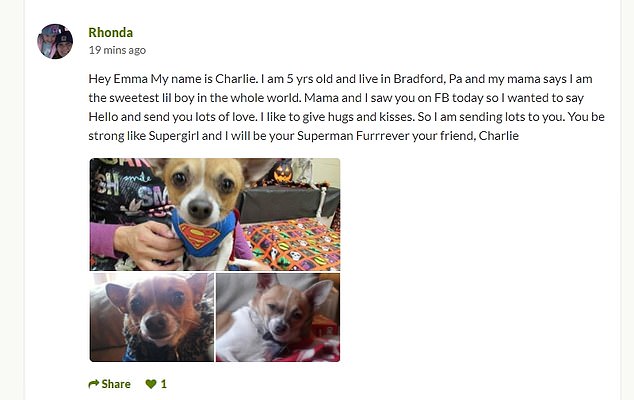The width and height of the screenshot is (634, 400).
Task: Open large photo of dog in Superman outfit
Action: [x=215, y=214]
